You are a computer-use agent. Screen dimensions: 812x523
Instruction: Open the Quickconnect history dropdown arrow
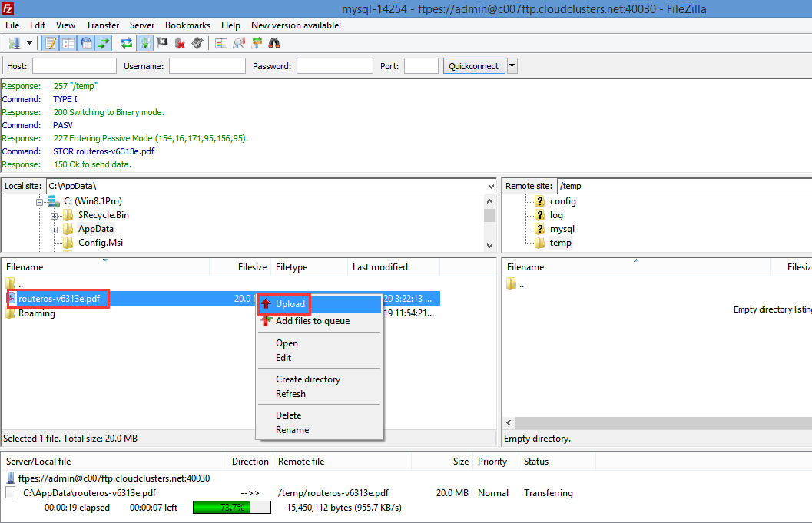point(512,66)
